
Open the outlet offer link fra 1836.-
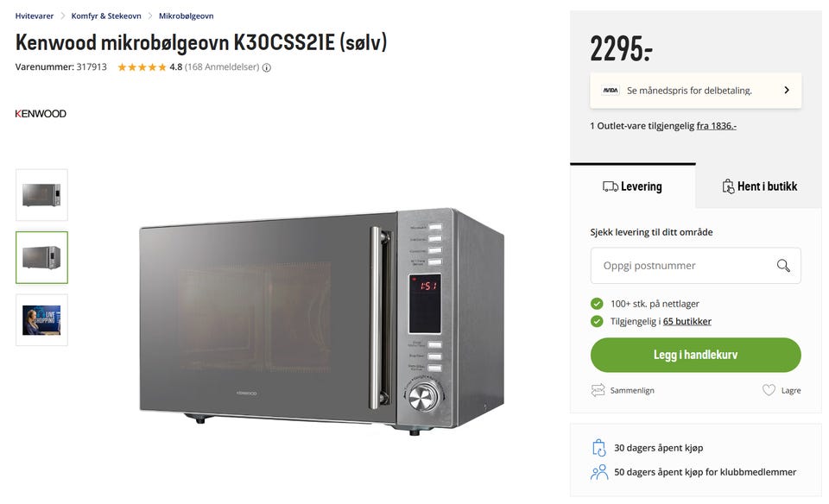(x=717, y=126)
